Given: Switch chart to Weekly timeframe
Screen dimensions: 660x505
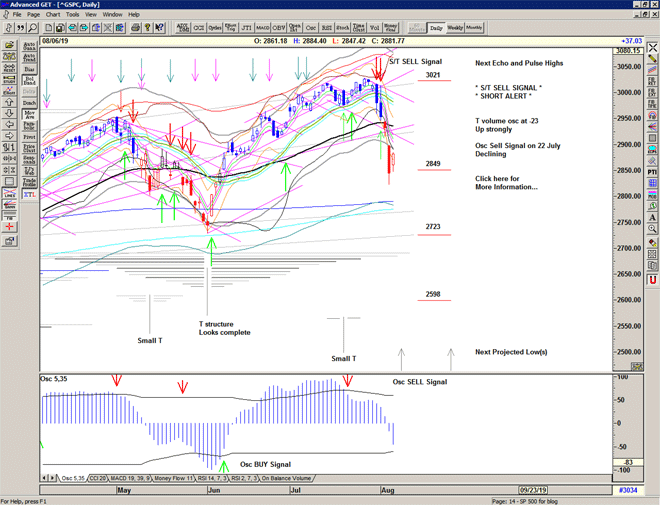Looking at the screenshot, I should (x=455, y=28).
